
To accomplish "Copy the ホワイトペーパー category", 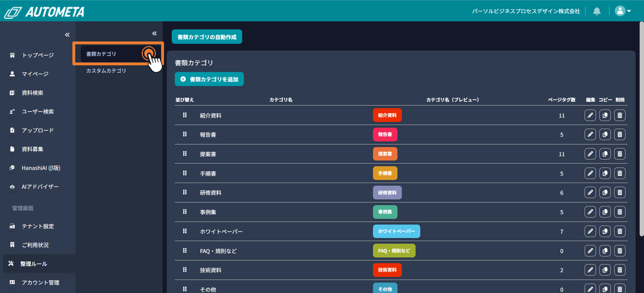I will click(605, 231).
